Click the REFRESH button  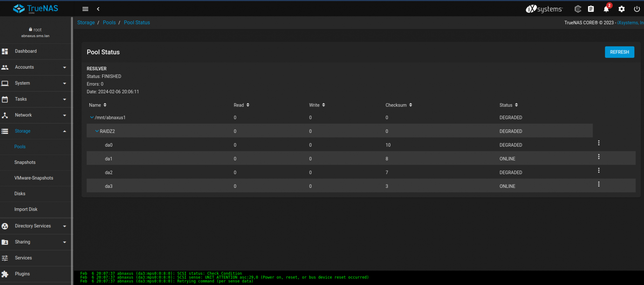(x=620, y=52)
